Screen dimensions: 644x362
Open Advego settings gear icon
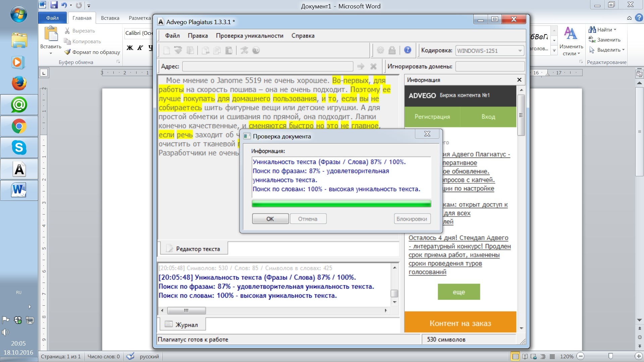[380, 50]
